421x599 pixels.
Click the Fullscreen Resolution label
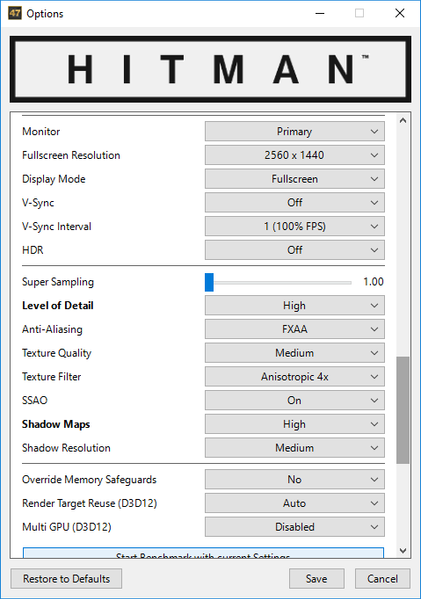71,155
